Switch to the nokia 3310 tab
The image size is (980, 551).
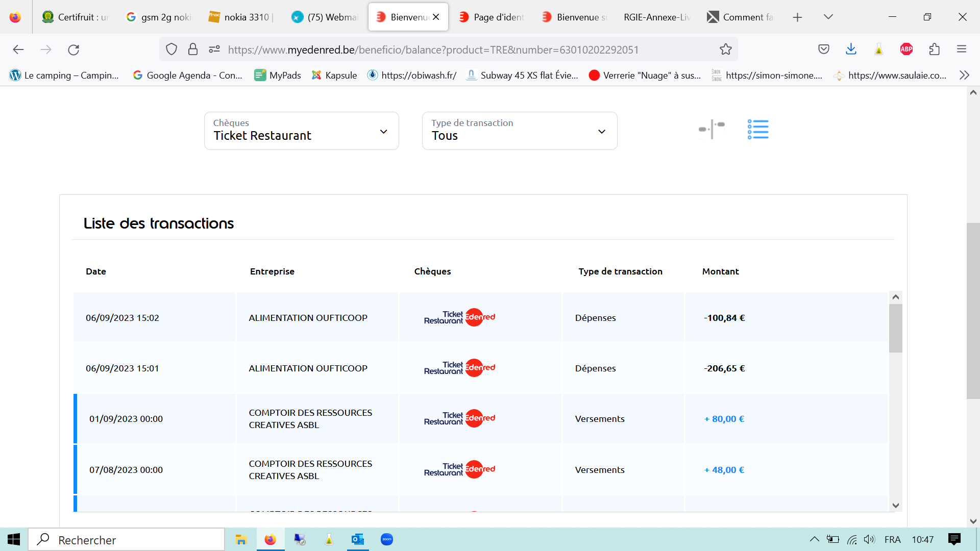pyautogui.click(x=241, y=17)
